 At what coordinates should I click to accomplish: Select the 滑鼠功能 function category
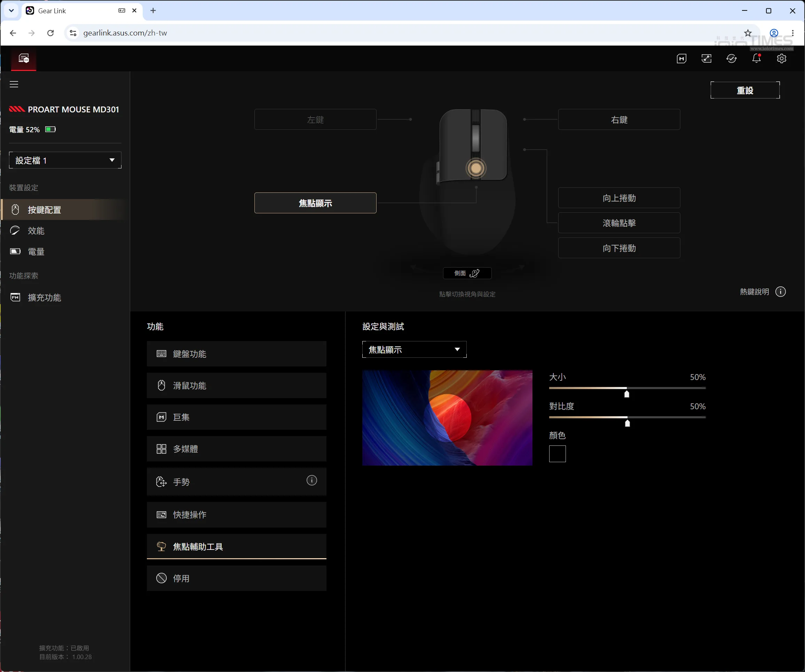click(237, 386)
